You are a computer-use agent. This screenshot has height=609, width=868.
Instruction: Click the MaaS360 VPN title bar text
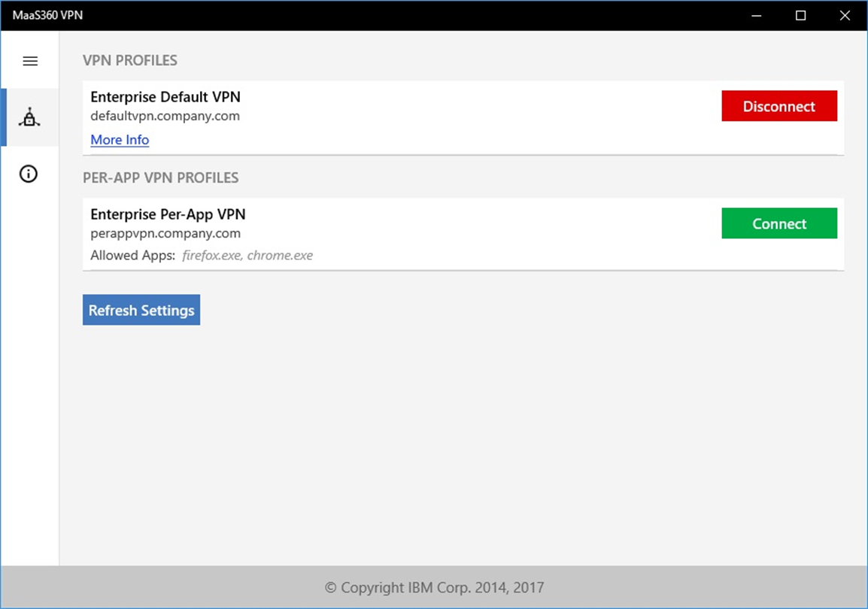47,16
